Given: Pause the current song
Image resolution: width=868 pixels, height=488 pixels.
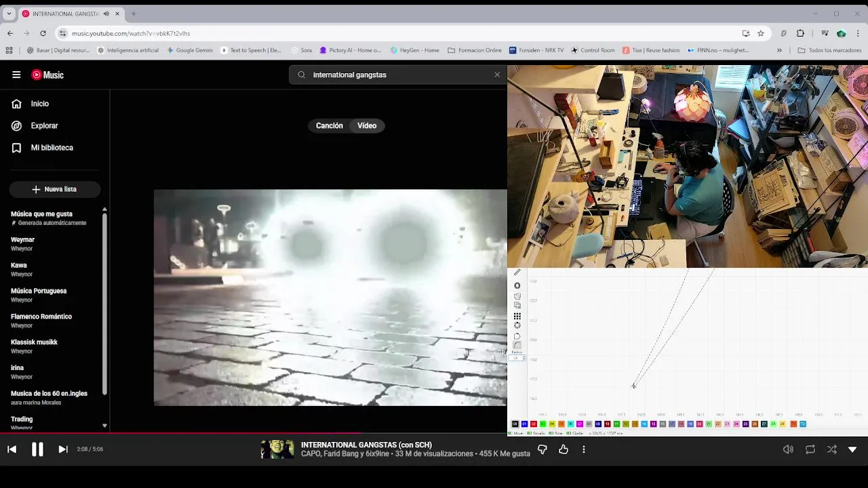Looking at the screenshot, I should (37, 449).
